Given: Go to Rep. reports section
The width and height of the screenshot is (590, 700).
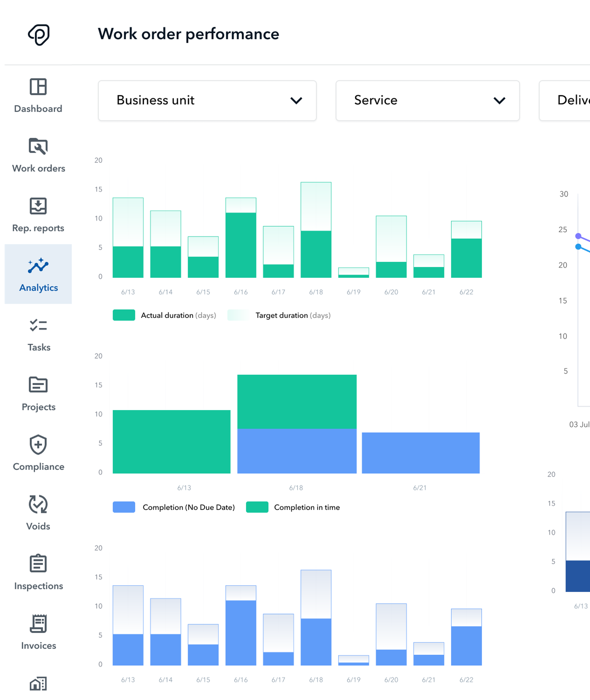Looking at the screenshot, I should point(38,206).
